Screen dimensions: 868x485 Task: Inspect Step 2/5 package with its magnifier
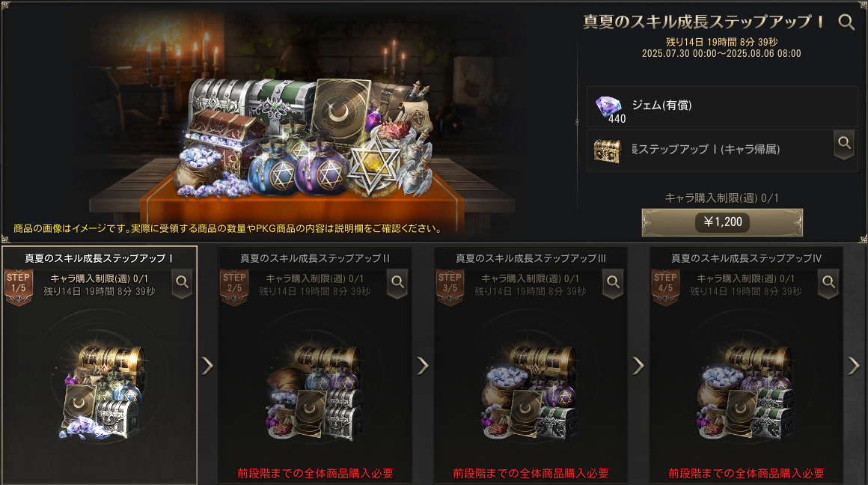click(x=397, y=283)
